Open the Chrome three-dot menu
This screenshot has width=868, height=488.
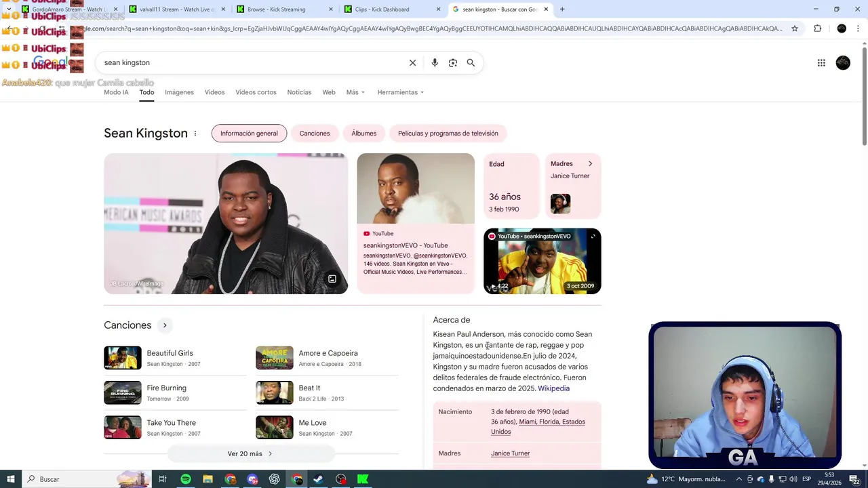859,28
